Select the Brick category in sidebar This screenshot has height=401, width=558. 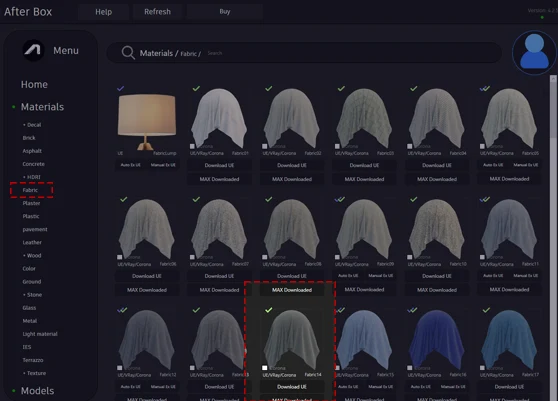pyautogui.click(x=29, y=138)
